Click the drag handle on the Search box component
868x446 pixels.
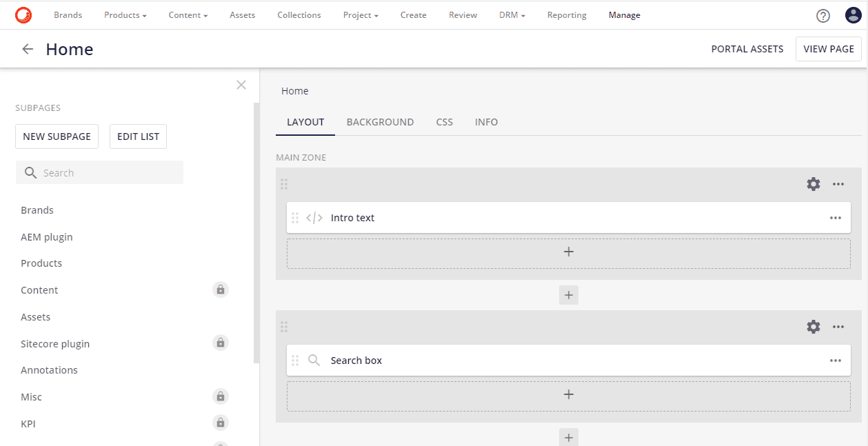tap(295, 361)
